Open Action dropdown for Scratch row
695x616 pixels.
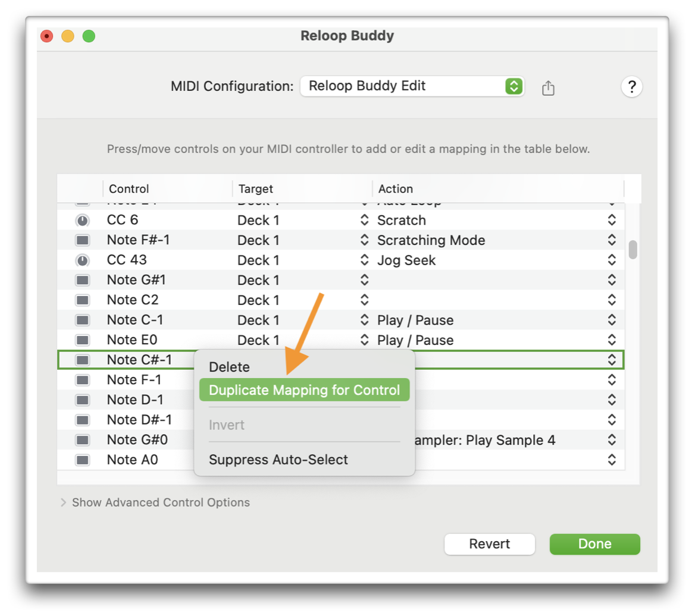[612, 219]
